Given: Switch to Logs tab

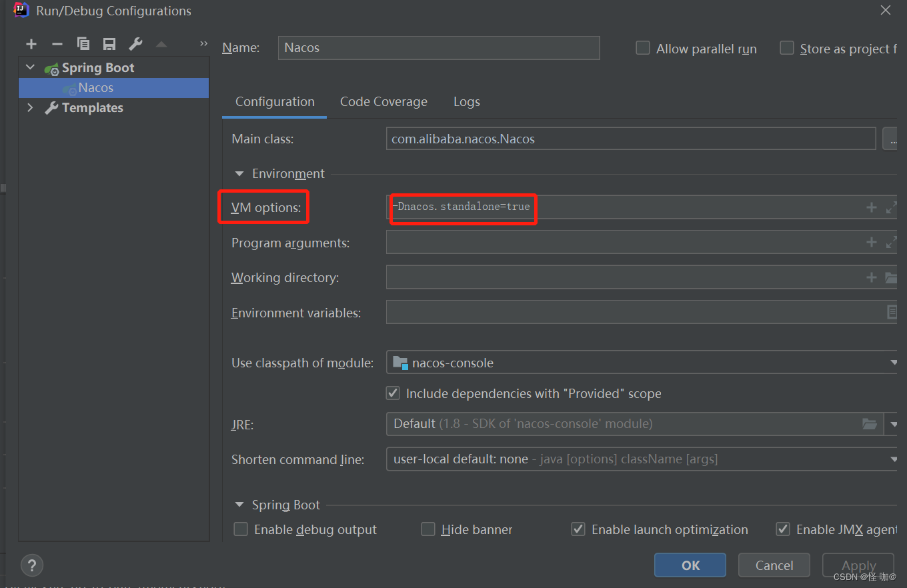Looking at the screenshot, I should click(x=467, y=102).
